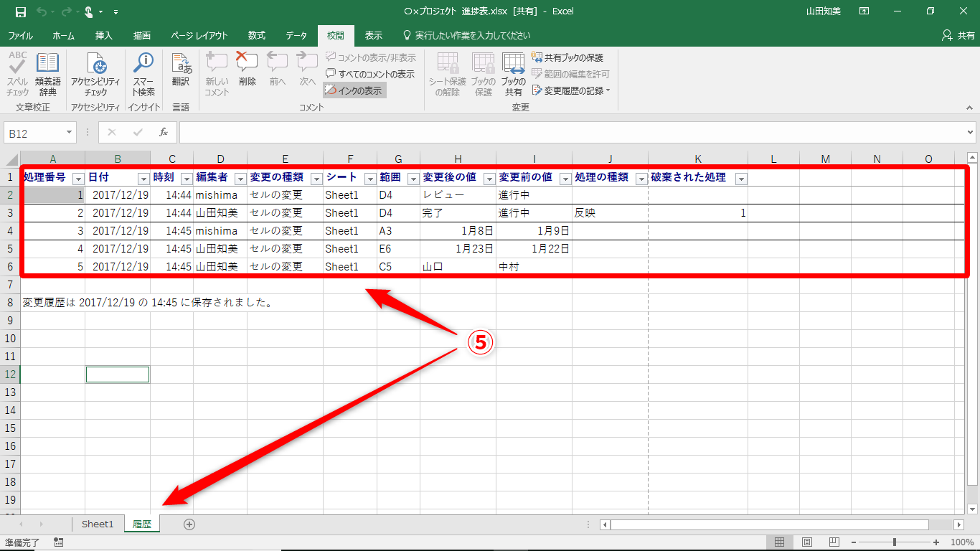Click 範囲の編集を許可

coord(571,74)
